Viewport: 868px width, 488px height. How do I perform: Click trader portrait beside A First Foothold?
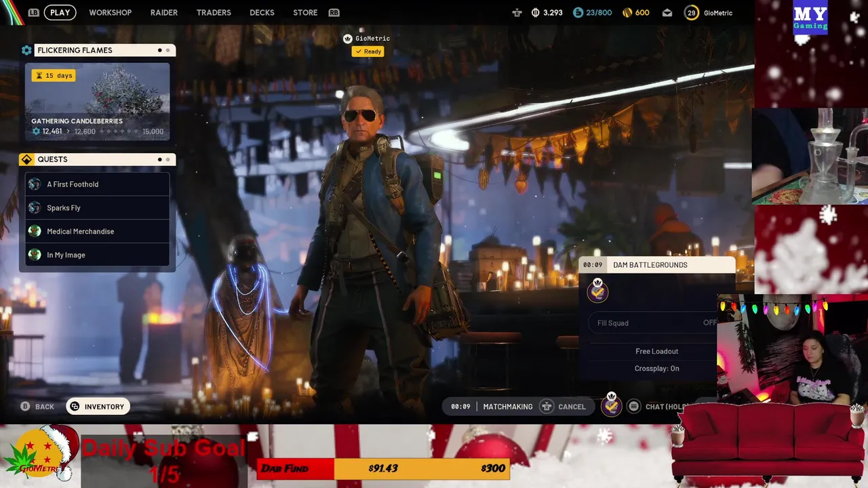[x=35, y=184]
